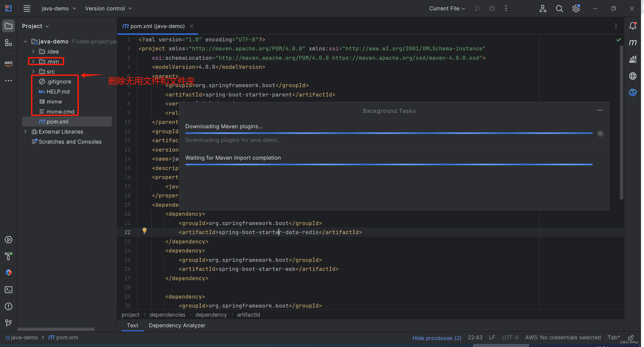Open the Version control menu
The width and height of the screenshot is (644, 347).
pyautogui.click(x=109, y=9)
